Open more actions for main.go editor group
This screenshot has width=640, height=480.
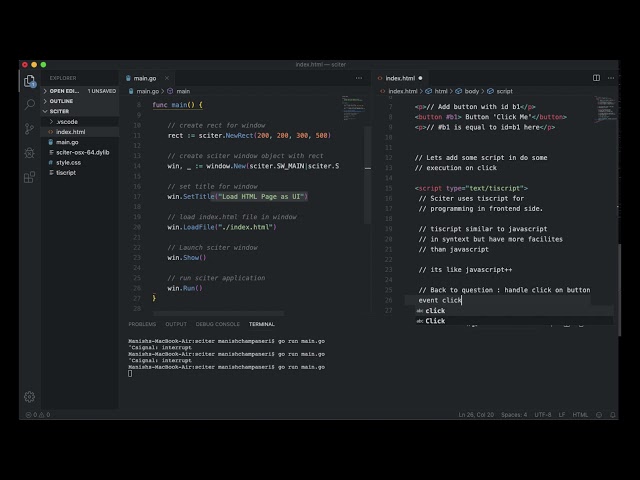pos(359,78)
